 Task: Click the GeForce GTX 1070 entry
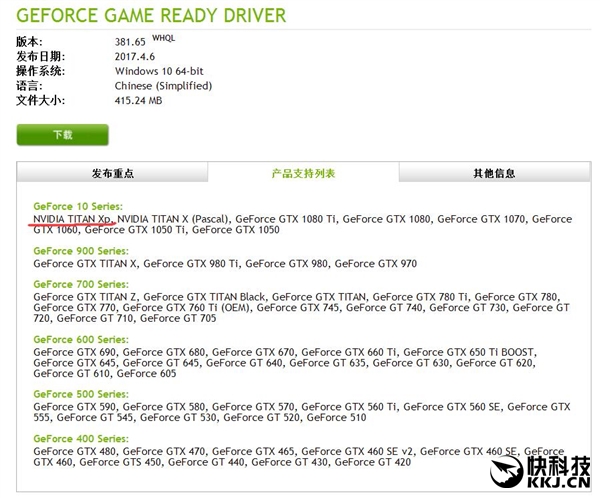[481, 219]
